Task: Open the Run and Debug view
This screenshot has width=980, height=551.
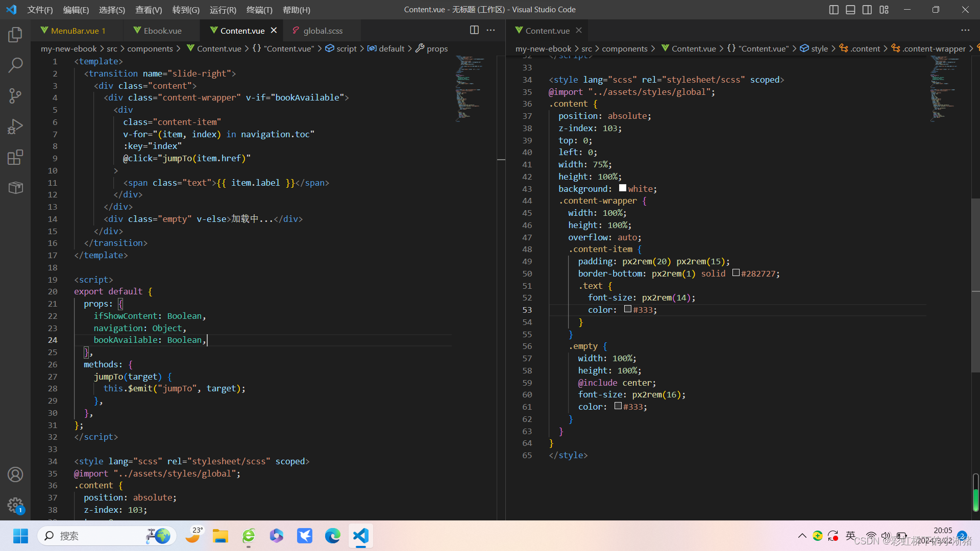Action: (15, 127)
